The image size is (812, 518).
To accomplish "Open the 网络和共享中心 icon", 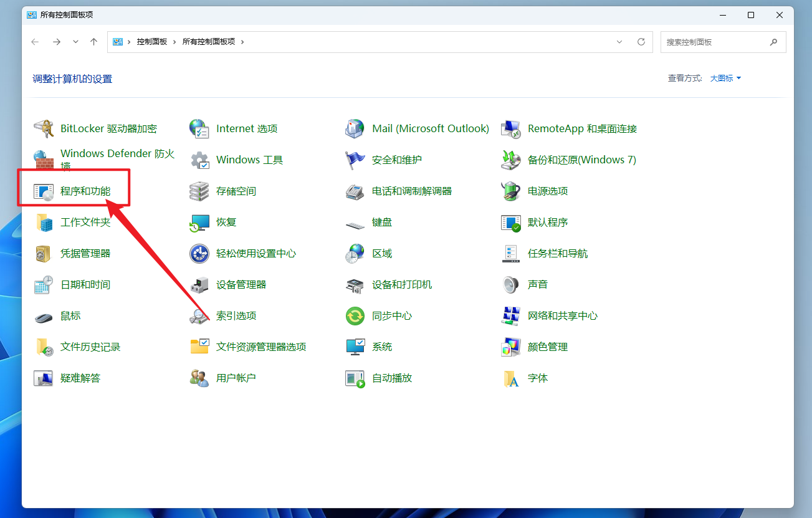I will coord(511,316).
